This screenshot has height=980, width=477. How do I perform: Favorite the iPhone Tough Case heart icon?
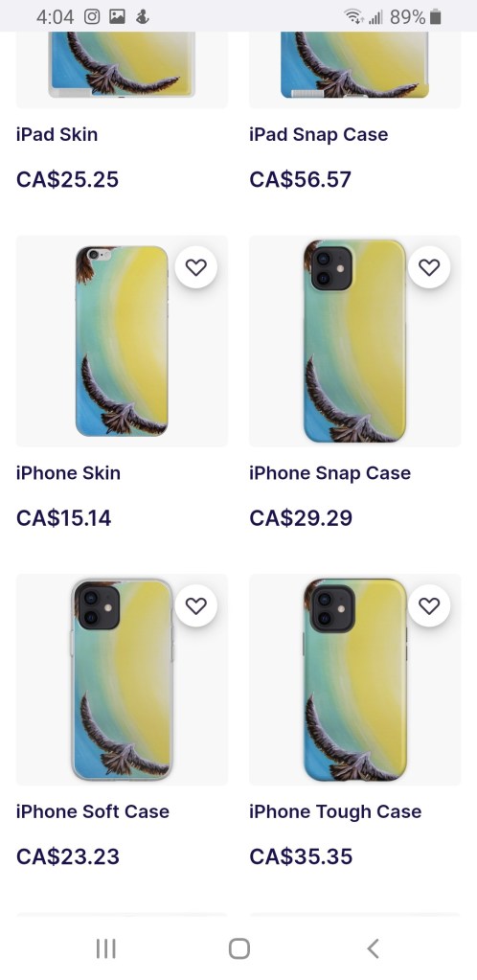point(429,605)
